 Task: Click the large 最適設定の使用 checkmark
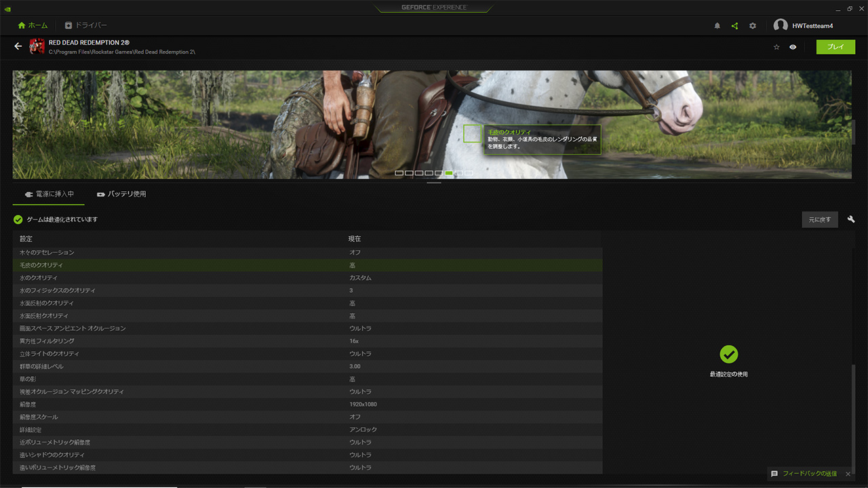pos(728,354)
